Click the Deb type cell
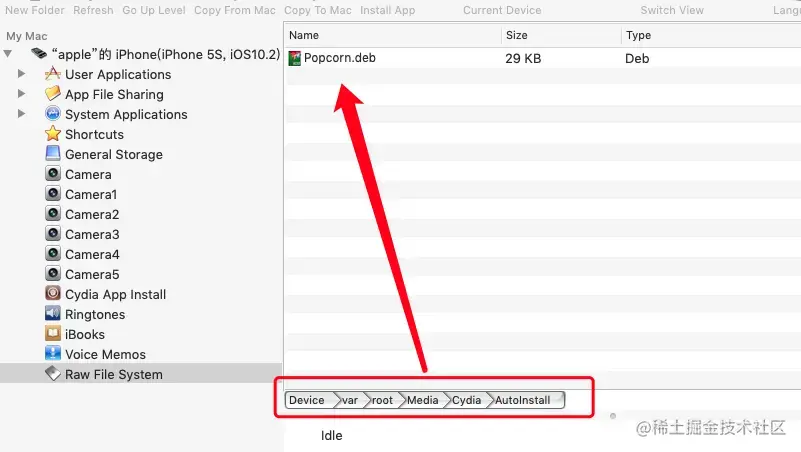801x452 pixels. click(x=637, y=58)
